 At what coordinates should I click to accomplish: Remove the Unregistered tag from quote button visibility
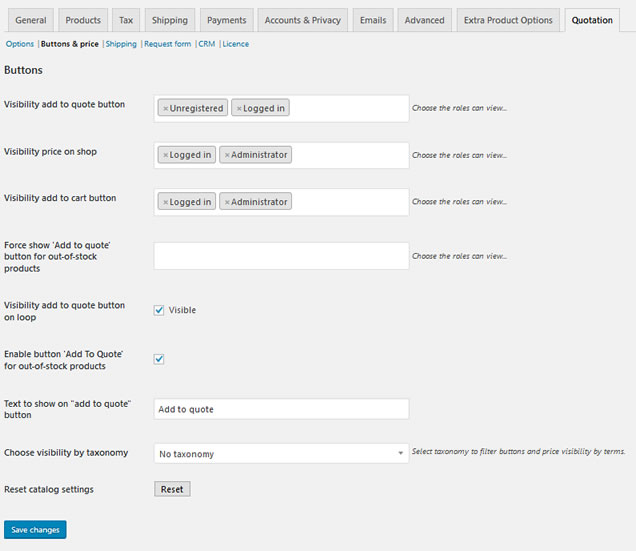click(x=166, y=108)
